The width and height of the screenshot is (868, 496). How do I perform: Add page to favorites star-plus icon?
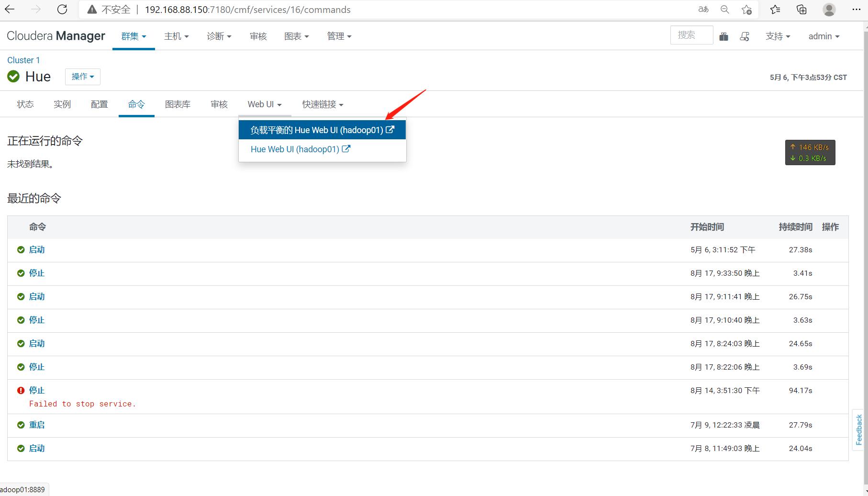click(x=746, y=10)
